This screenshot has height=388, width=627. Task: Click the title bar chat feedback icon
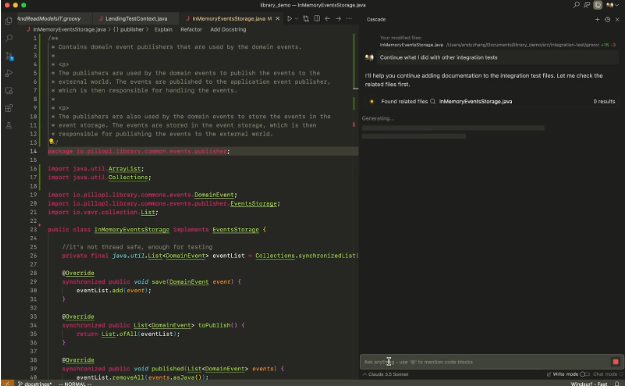click(587, 5)
